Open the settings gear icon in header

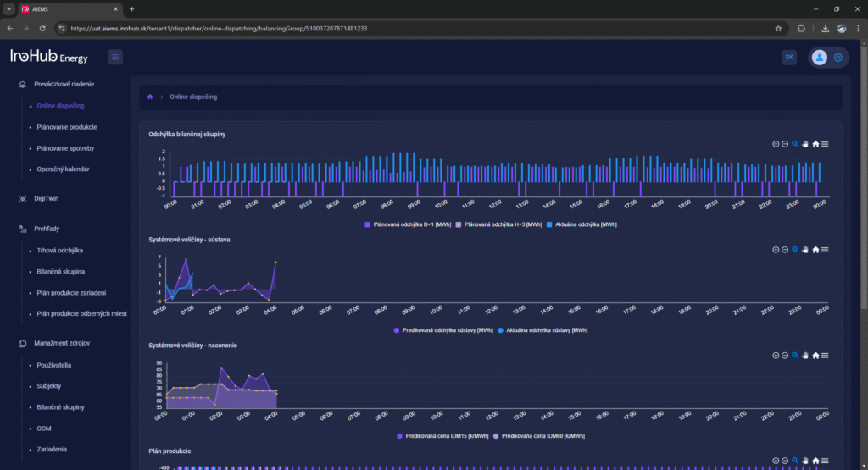click(x=838, y=58)
